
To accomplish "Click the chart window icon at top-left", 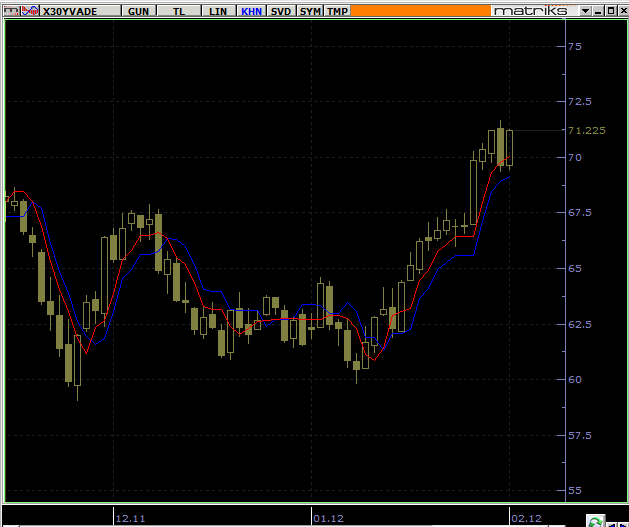I will pyautogui.click(x=11, y=11).
